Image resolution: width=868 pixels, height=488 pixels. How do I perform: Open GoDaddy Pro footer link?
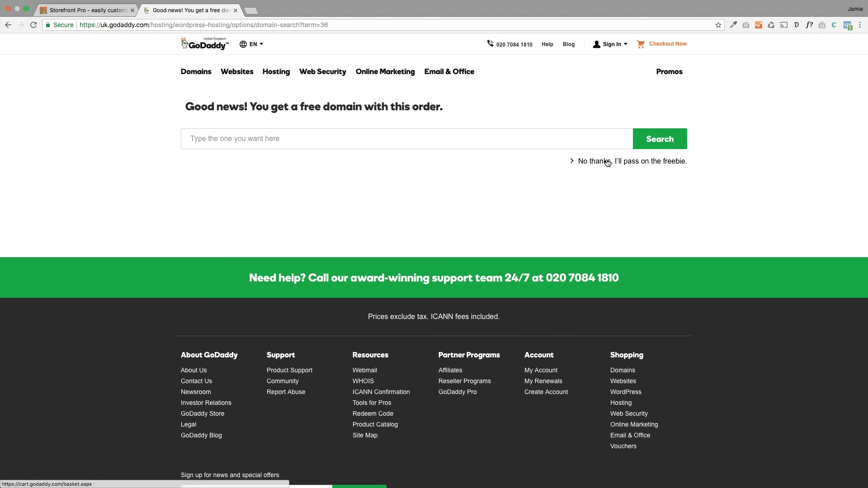pos(458,392)
